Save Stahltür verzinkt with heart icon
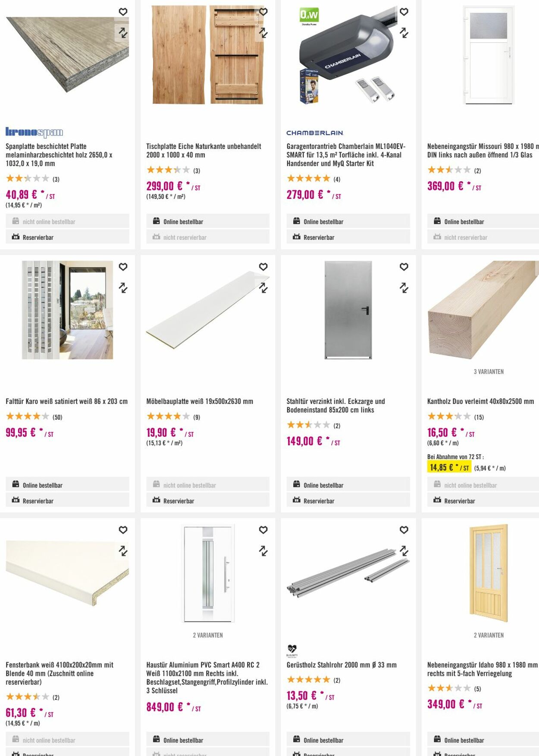Viewport: 539px width, 756px height. coord(404,267)
